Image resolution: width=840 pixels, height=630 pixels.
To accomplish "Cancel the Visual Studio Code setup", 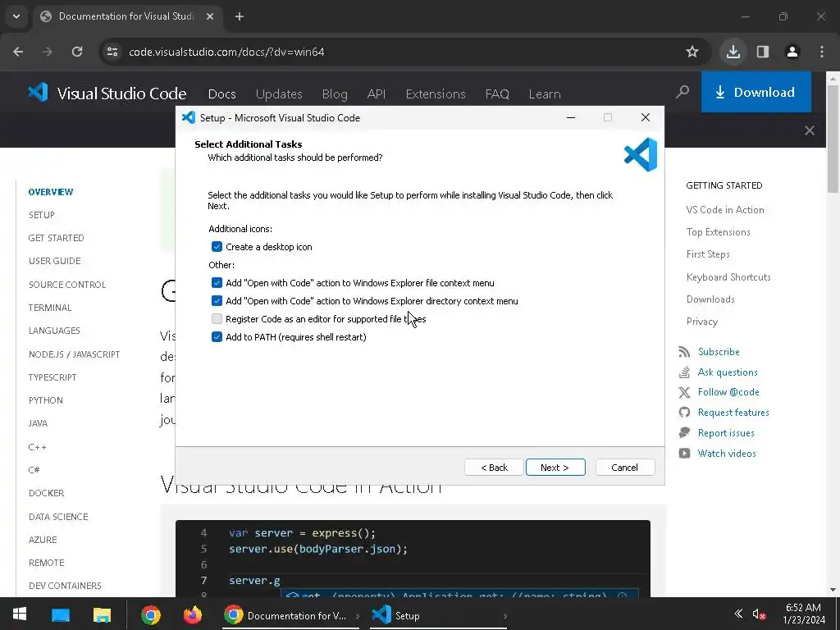I will point(624,467).
